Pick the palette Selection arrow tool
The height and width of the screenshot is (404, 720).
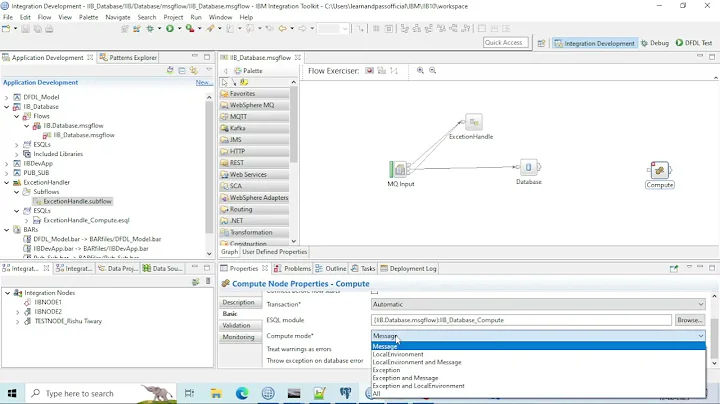(x=224, y=82)
